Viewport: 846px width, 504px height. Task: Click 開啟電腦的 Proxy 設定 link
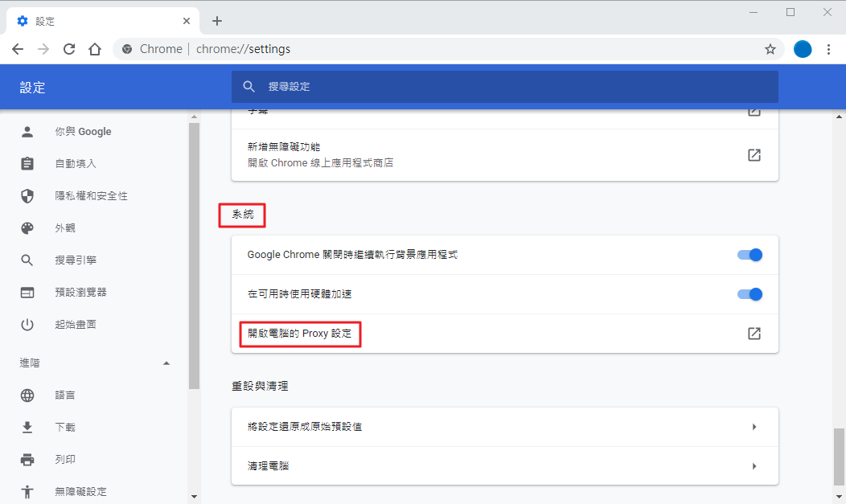(x=299, y=334)
